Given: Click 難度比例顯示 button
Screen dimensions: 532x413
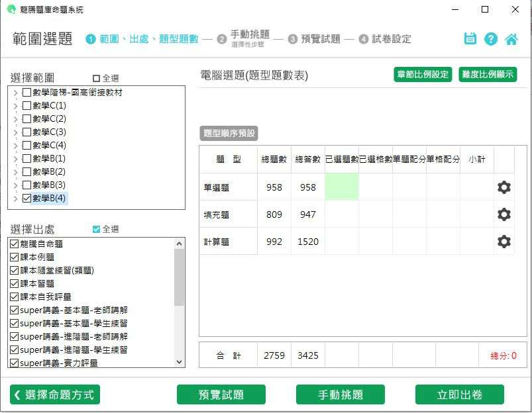Looking at the screenshot, I should [488, 74].
